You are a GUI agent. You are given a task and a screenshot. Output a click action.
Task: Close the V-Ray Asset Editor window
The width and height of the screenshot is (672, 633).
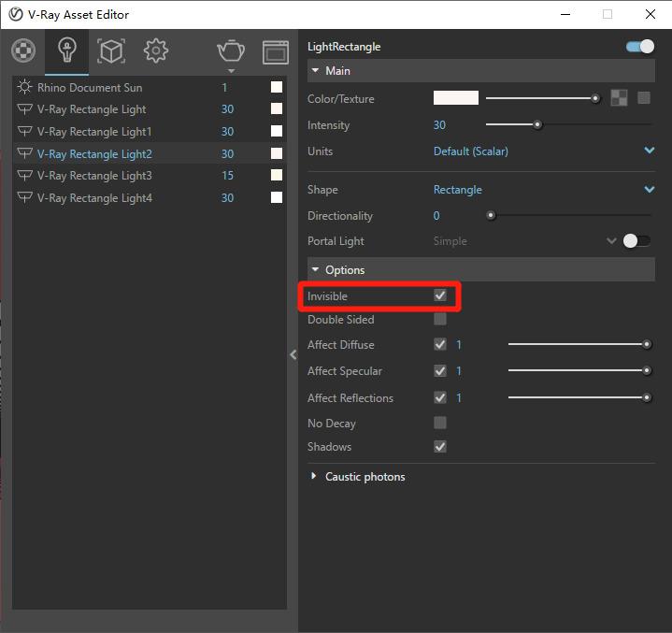651,15
